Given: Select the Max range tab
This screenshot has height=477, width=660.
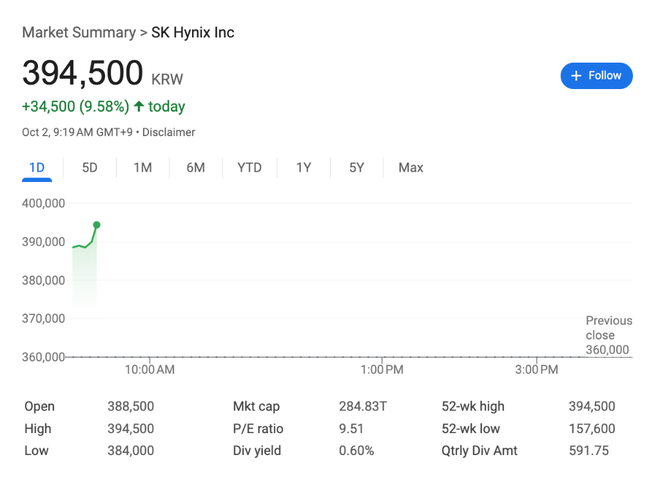Looking at the screenshot, I should point(410,167).
